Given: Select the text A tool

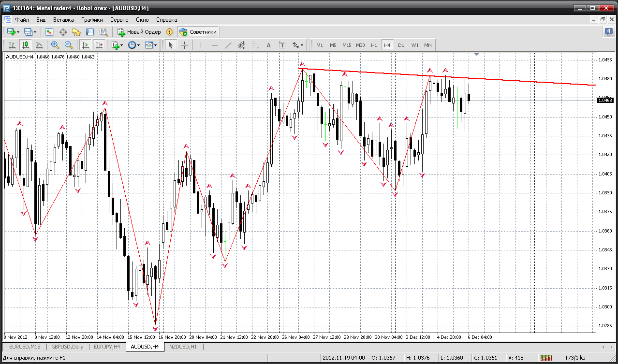Looking at the screenshot, I should (x=269, y=45).
